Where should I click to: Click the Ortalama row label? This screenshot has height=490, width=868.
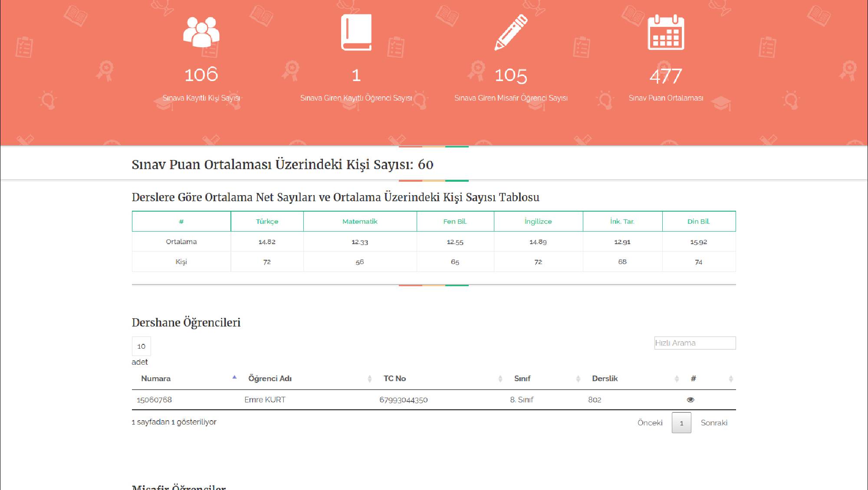point(181,242)
